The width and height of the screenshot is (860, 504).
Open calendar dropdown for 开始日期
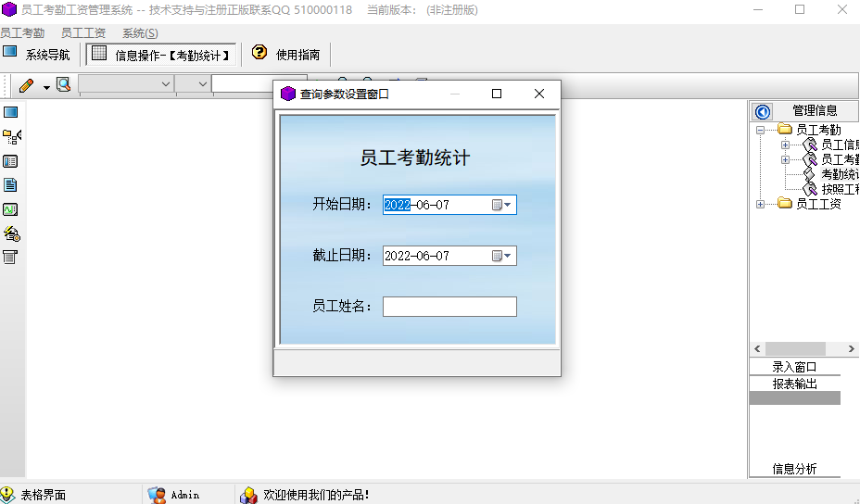point(502,205)
